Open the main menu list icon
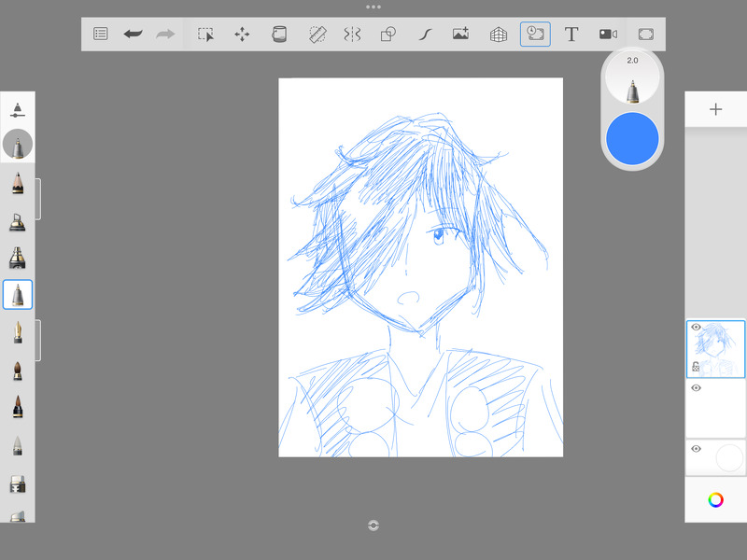This screenshot has height=560, width=747. [x=101, y=34]
